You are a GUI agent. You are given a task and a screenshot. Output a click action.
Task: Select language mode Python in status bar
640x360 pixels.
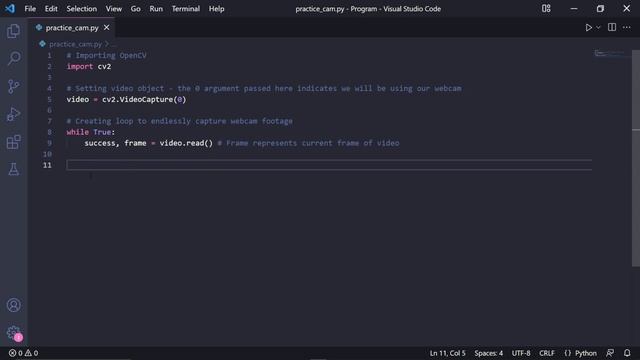coord(586,353)
